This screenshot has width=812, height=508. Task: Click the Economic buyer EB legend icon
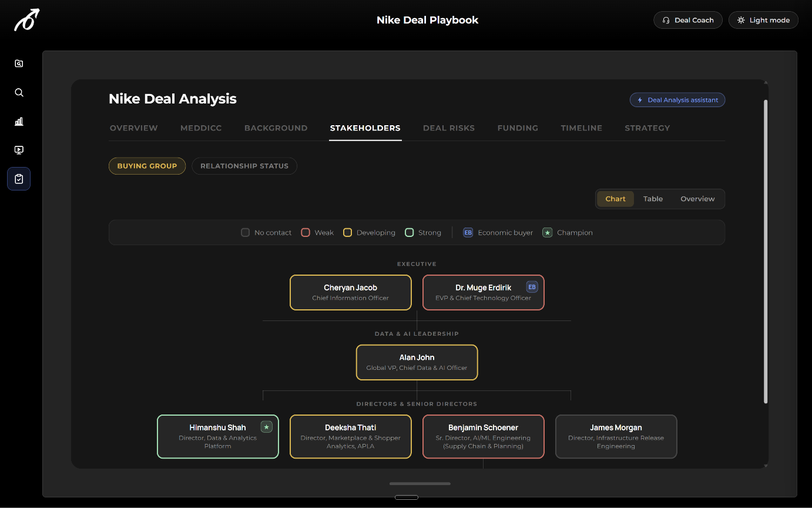(468, 233)
